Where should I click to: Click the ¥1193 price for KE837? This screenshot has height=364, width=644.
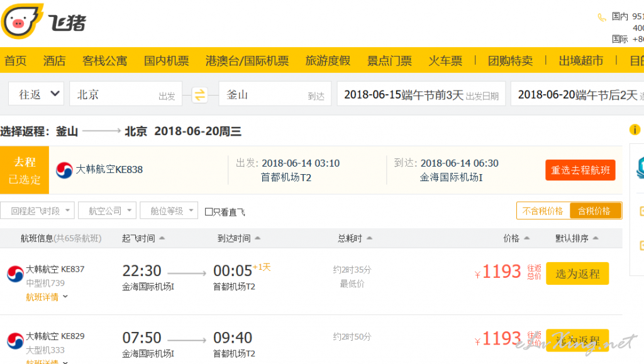pyautogui.click(x=497, y=272)
